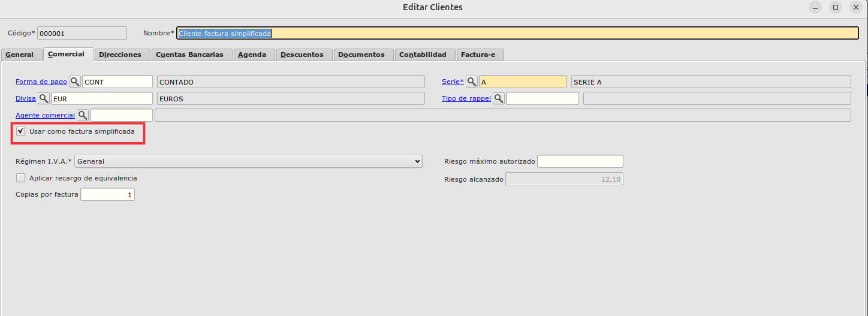Image resolution: width=868 pixels, height=316 pixels.
Task: Select the Contabilidad tab
Action: [423, 55]
